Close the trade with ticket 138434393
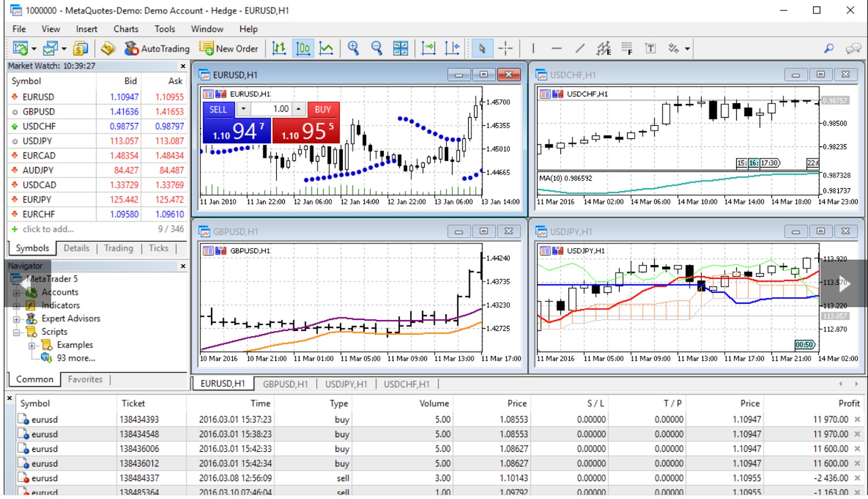 tap(857, 420)
